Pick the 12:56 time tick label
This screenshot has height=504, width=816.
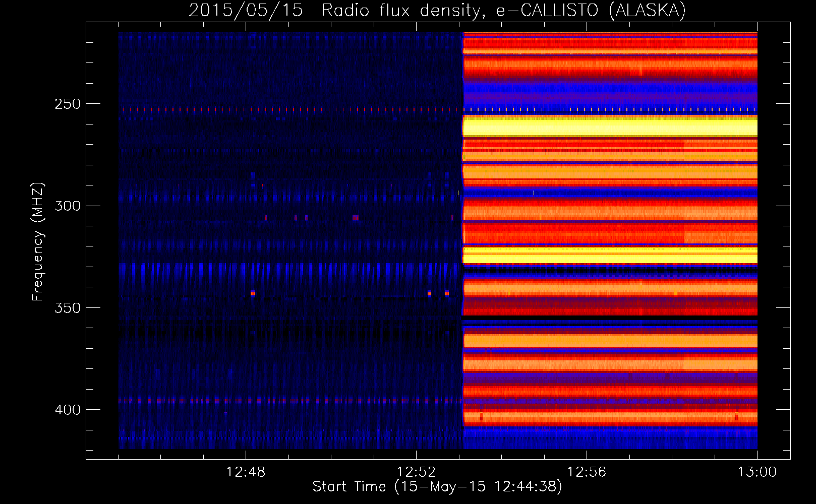[x=587, y=472]
